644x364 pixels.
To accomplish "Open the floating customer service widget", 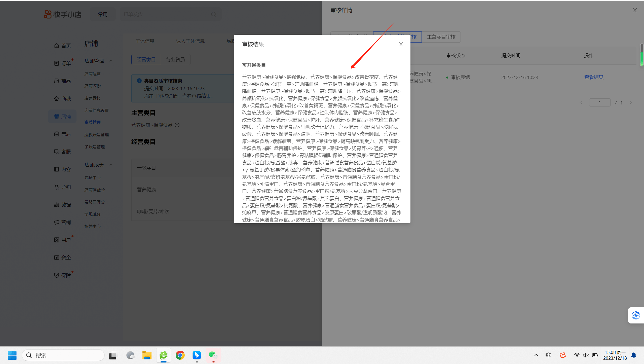I will point(636,315).
